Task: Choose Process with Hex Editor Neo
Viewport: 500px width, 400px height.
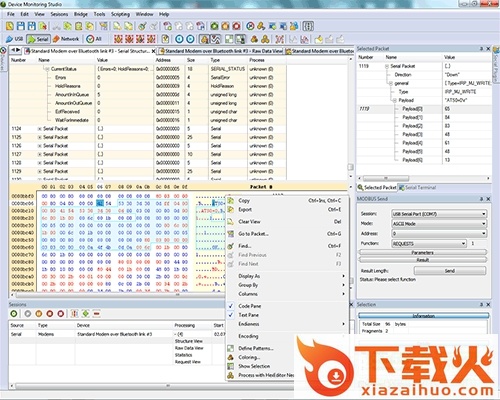Action: pos(260,375)
